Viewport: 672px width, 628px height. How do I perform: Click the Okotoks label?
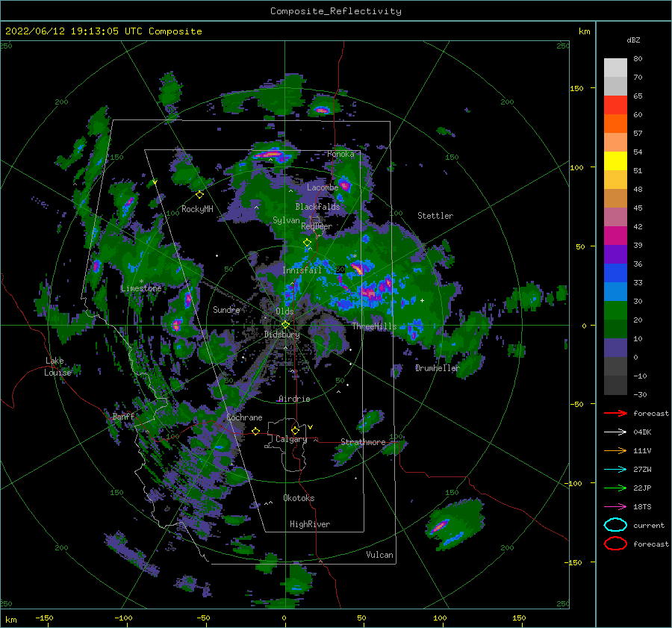coord(299,498)
